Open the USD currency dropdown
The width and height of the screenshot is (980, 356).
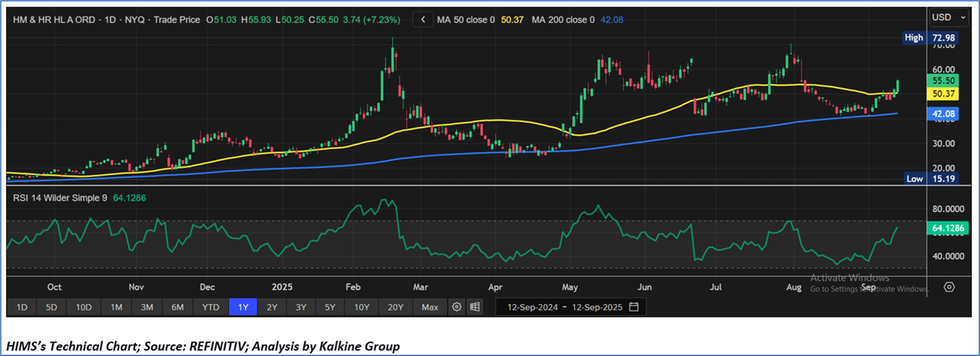[948, 18]
